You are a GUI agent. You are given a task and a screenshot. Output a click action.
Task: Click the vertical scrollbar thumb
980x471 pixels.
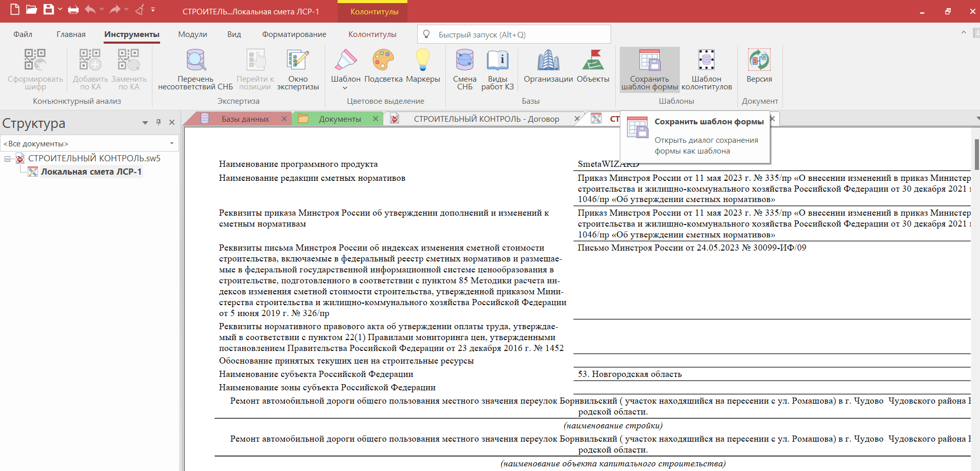pyautogui.click(x=977, y=154)
